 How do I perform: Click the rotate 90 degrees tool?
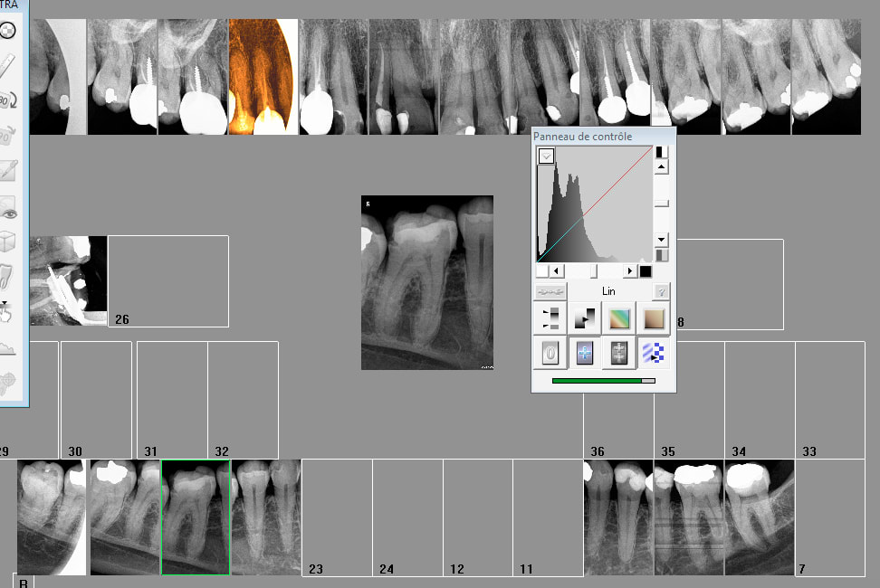click(x=8, y=100)
